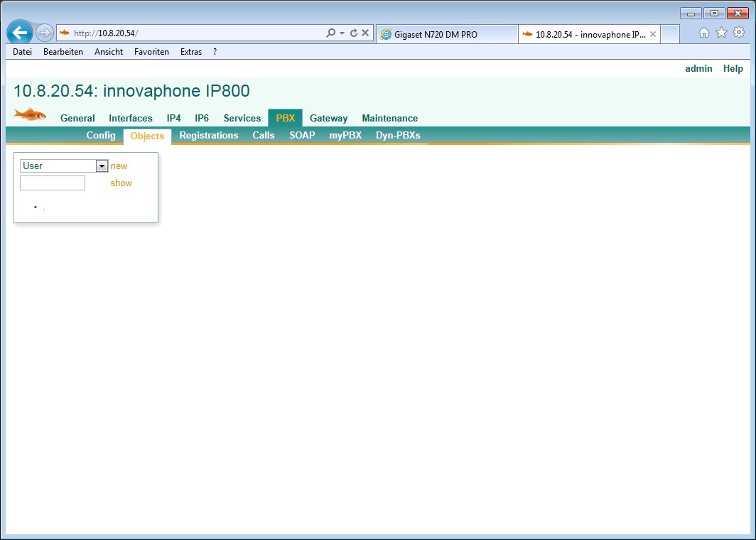Switch to the Gigaset N720 DM PRO tab
The height and width of the screenshot is (540, 756).
446,34
